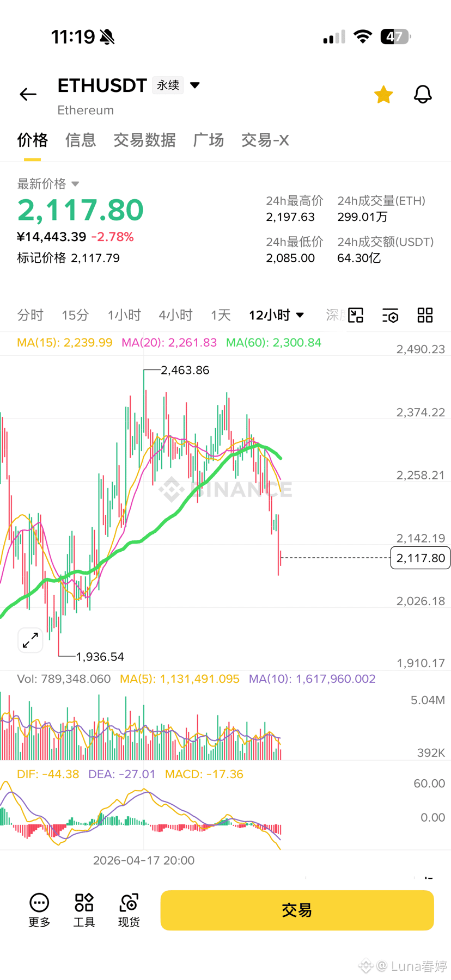
Task: Open chart indicator settings icon
Action: [x=390, y=315]
